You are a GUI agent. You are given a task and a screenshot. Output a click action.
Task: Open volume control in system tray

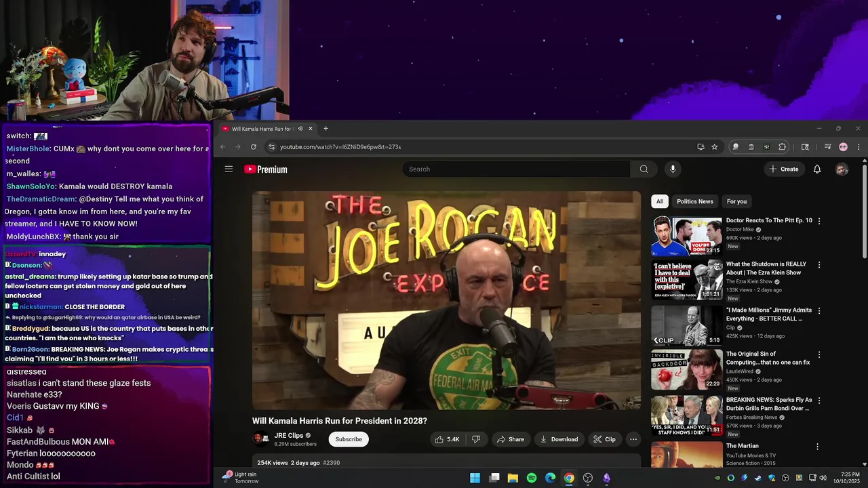[x=823, y=478]
